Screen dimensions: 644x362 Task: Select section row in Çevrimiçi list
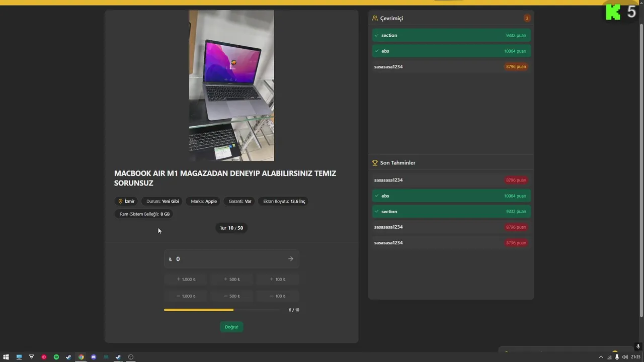(x=451, y=35)
